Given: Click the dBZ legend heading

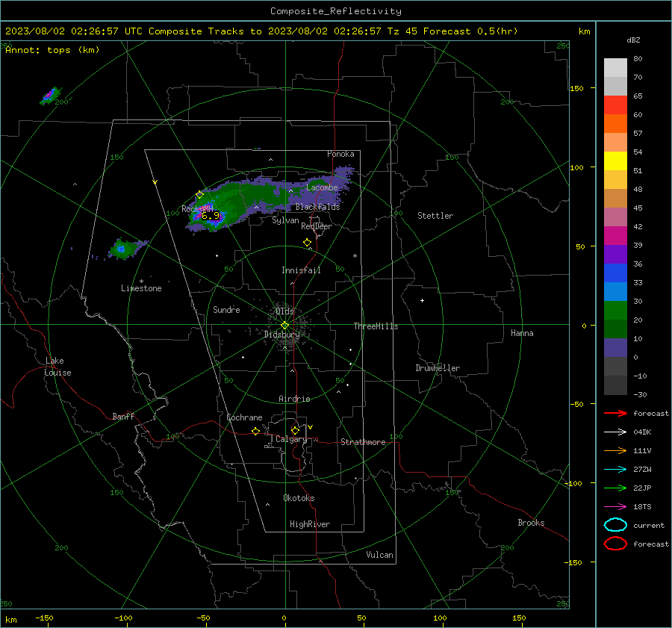Looking at the screenshot, I should pos(633,40).
